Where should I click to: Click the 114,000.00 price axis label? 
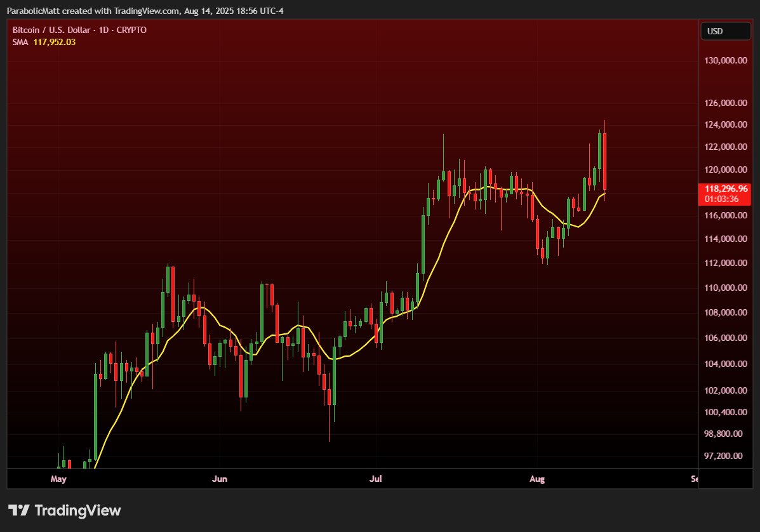[x=725, y=239]
